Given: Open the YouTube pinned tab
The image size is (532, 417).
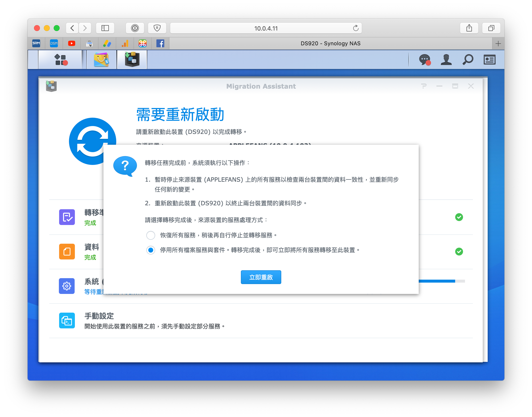Looking at the screenshot, I should [72, 43].
